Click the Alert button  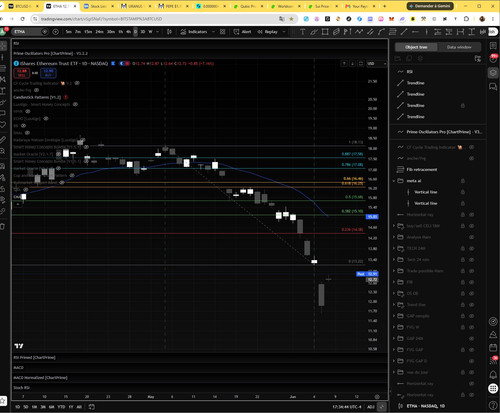point(243,32)
